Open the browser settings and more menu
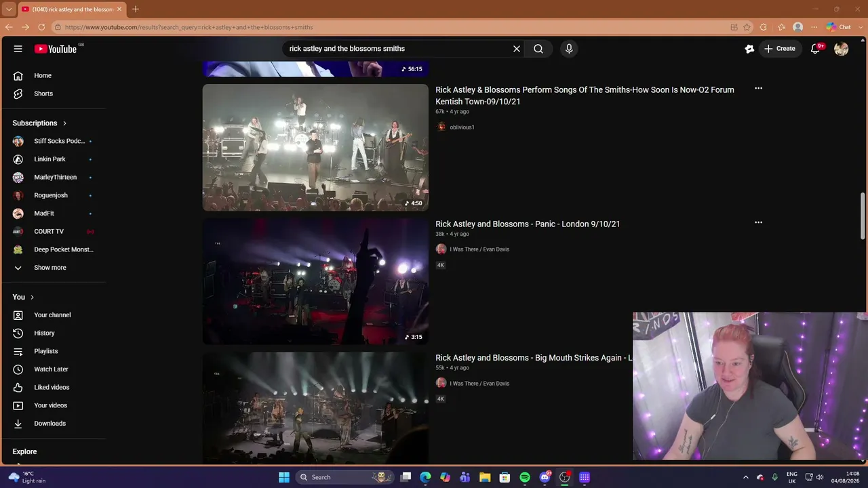Image resolution: width=868 pixels, height=488 pixels. (x=814, y=27)
